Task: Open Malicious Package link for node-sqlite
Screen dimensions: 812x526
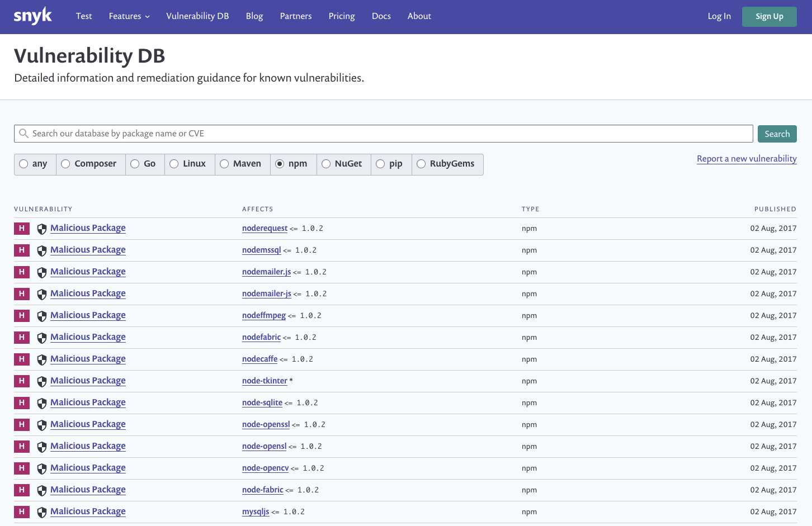Action: tap(88, 402)
